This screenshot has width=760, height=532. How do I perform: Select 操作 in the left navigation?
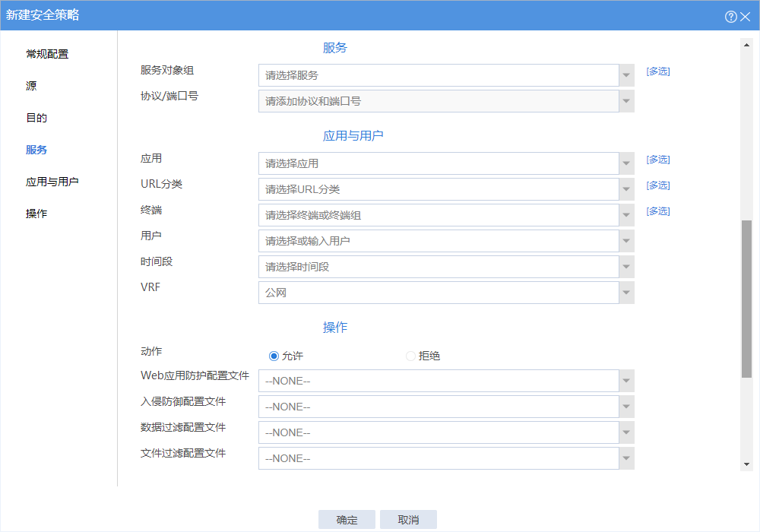point(36,214)
